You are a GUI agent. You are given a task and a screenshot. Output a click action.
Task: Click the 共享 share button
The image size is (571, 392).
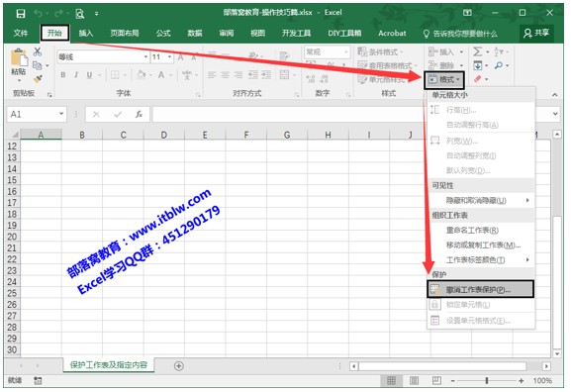coord(536,33)
